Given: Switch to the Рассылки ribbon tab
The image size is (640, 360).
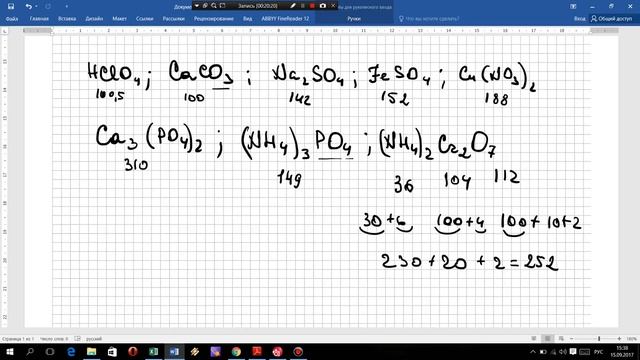Looking at the screenshot, I should [x=173, y=19].
